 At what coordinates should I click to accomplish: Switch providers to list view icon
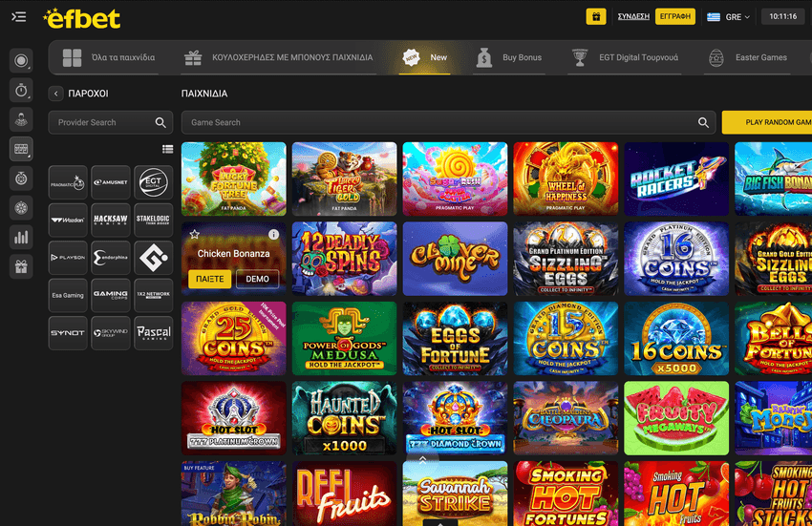(x=167, y=149)
